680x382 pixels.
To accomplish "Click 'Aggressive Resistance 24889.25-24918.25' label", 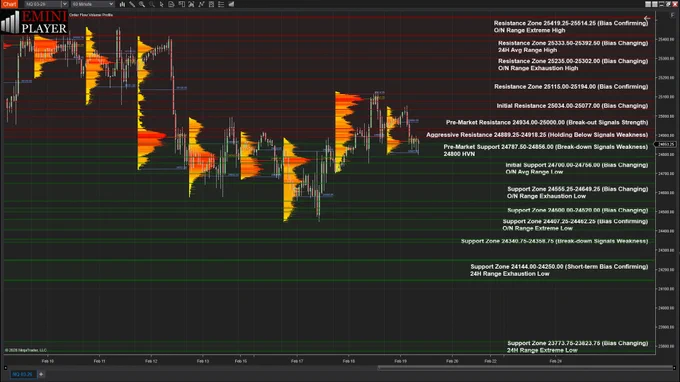I will click(537, 135).
